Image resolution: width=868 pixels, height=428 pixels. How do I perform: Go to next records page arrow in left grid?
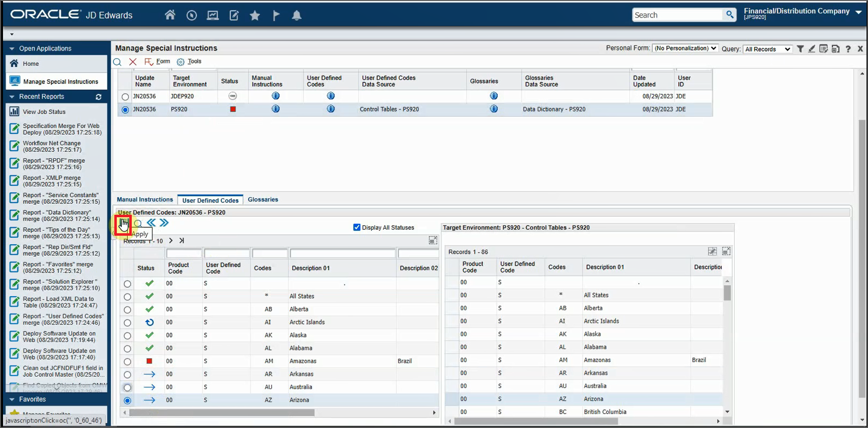point(171,241)
